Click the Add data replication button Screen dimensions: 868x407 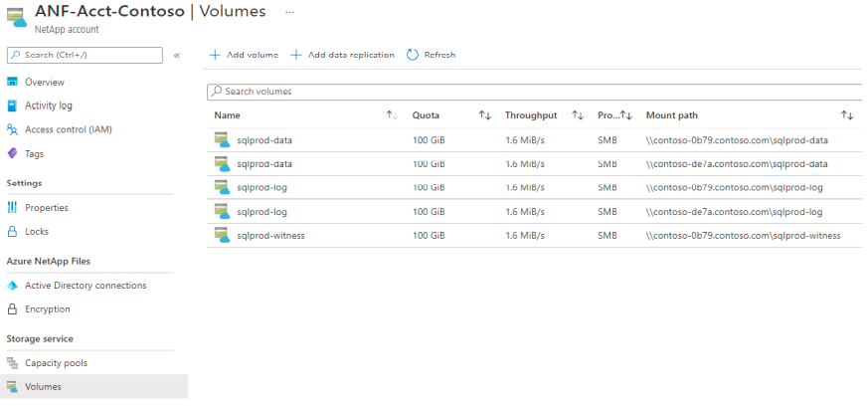[x=343, y=55]
